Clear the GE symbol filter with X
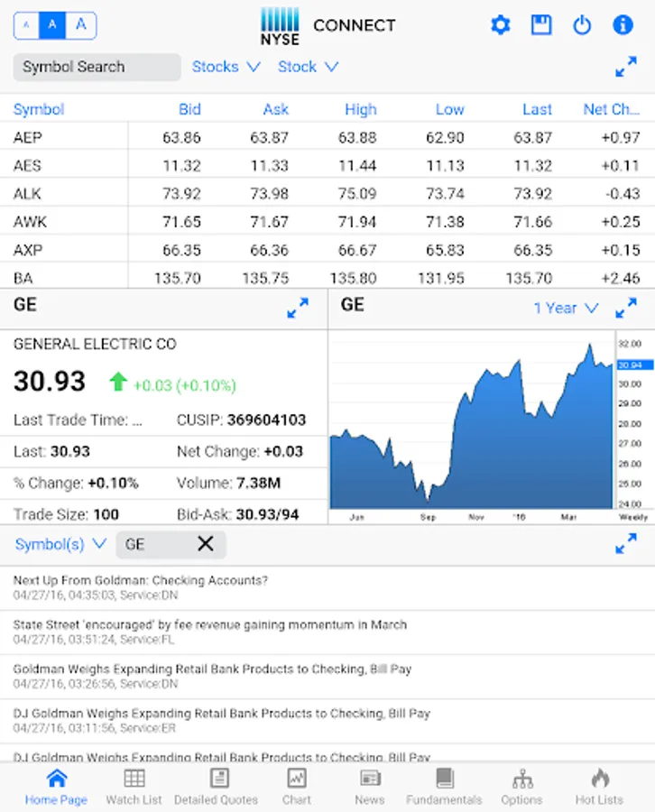 tap(206, 544)
